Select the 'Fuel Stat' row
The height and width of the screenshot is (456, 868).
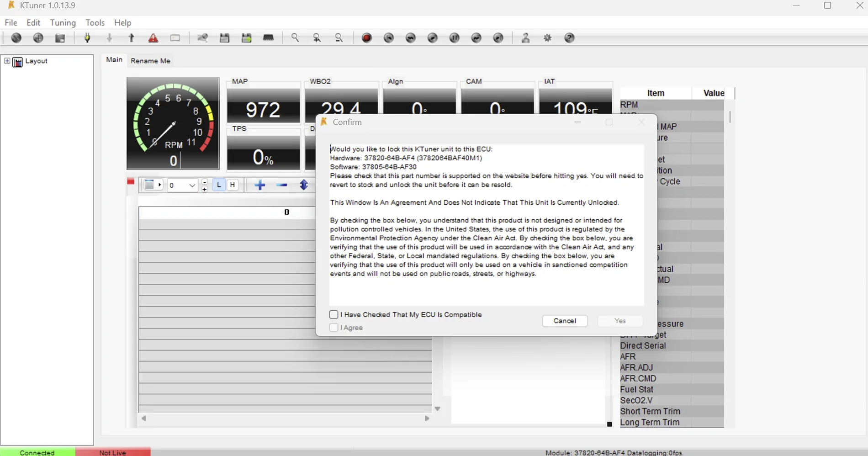[x=672, y=389]
